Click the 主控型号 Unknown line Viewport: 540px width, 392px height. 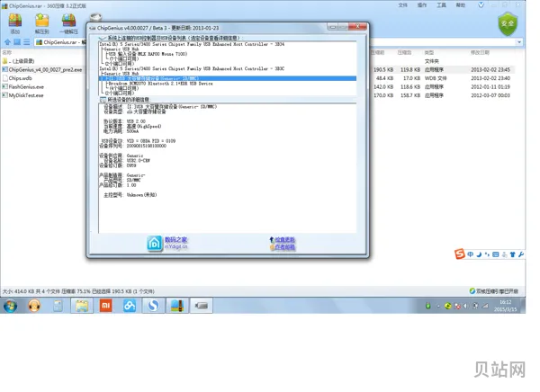[130, 195]
